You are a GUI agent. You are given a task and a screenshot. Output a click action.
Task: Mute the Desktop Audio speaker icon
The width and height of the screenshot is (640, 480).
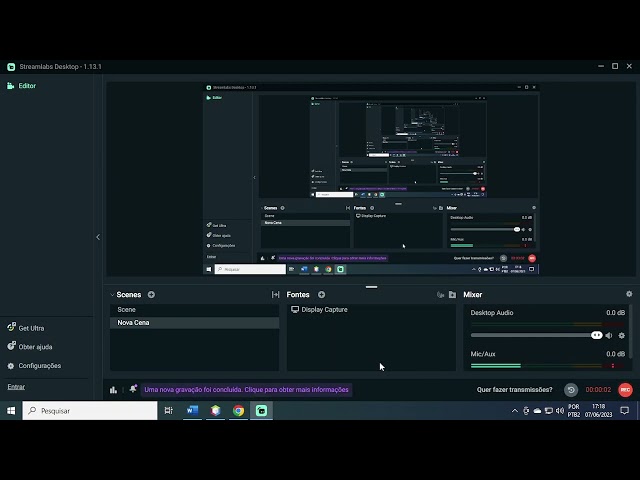[609, 335]
